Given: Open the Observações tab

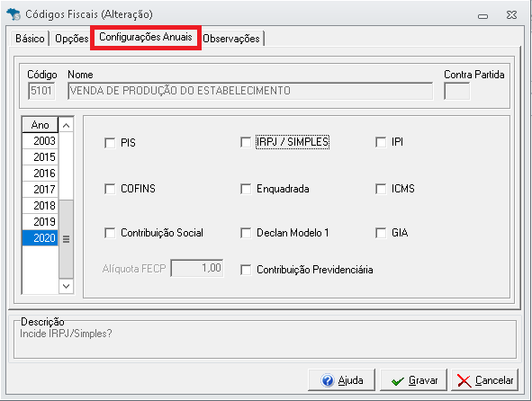Looking at the screenshot, I should [231, 39].
